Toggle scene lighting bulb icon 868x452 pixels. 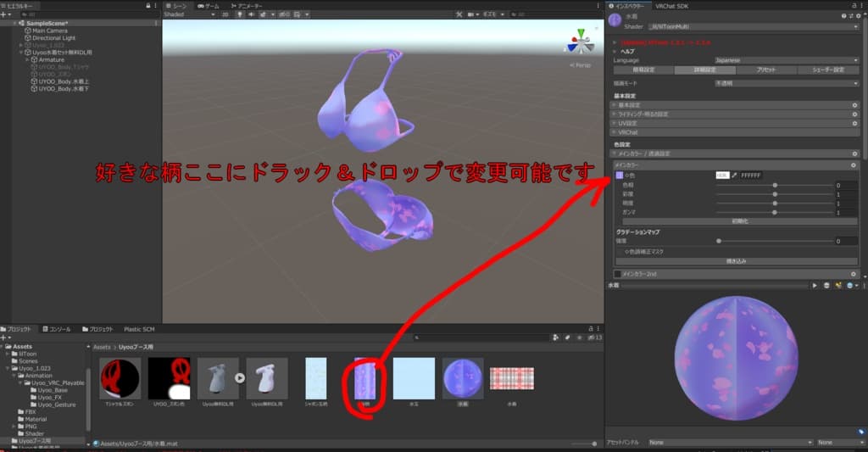point(240,14)
